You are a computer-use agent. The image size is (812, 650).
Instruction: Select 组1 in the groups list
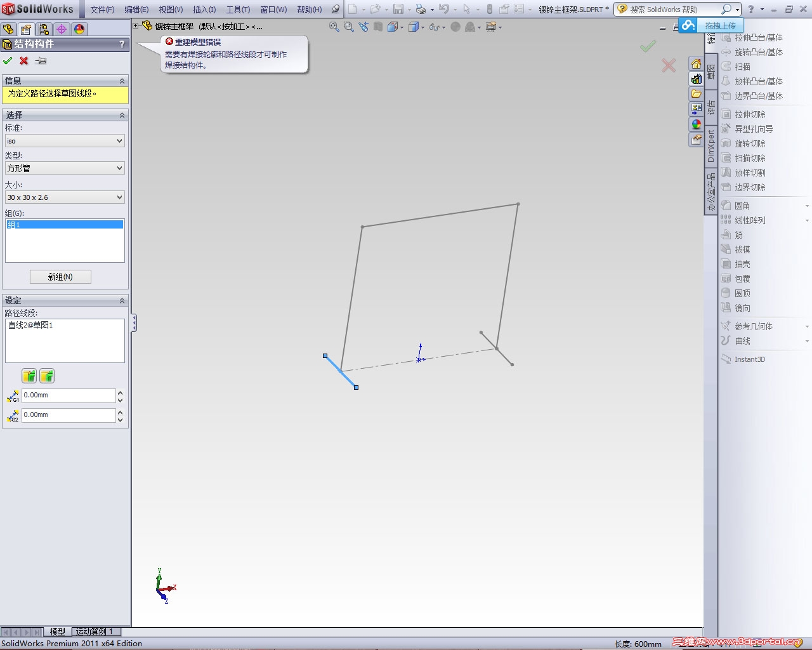65,225
